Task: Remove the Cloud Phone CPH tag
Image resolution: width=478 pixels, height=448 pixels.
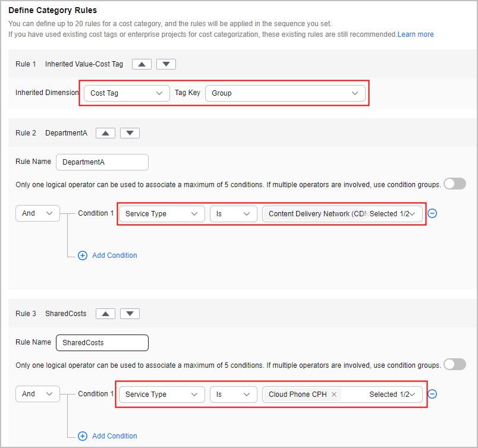Action: click(334, 395)
